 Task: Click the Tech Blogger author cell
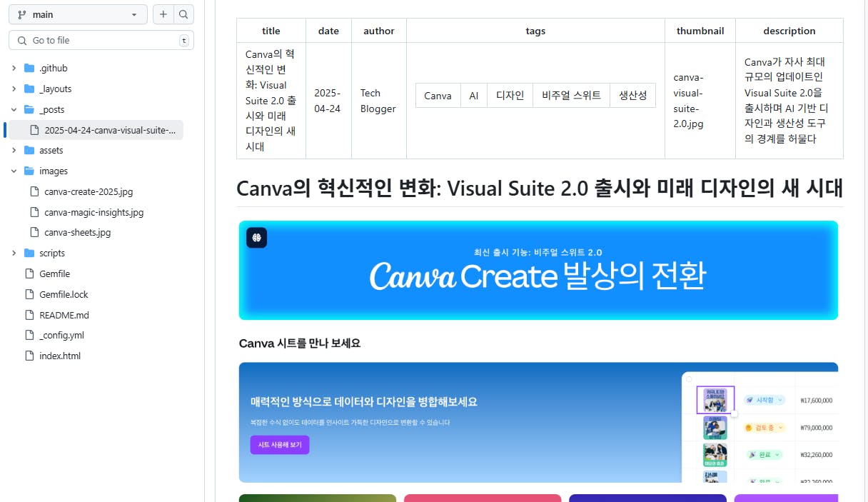click(379, 101)
